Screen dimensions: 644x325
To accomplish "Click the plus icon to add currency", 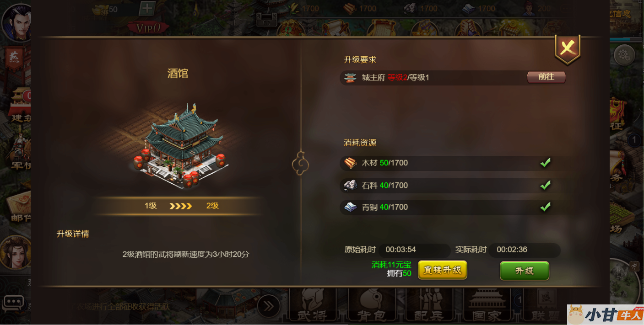I will [147, 8].
